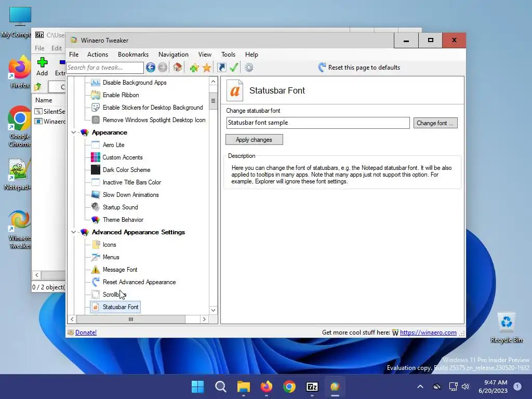Open the https://winaero.com link

coord(428,332)
